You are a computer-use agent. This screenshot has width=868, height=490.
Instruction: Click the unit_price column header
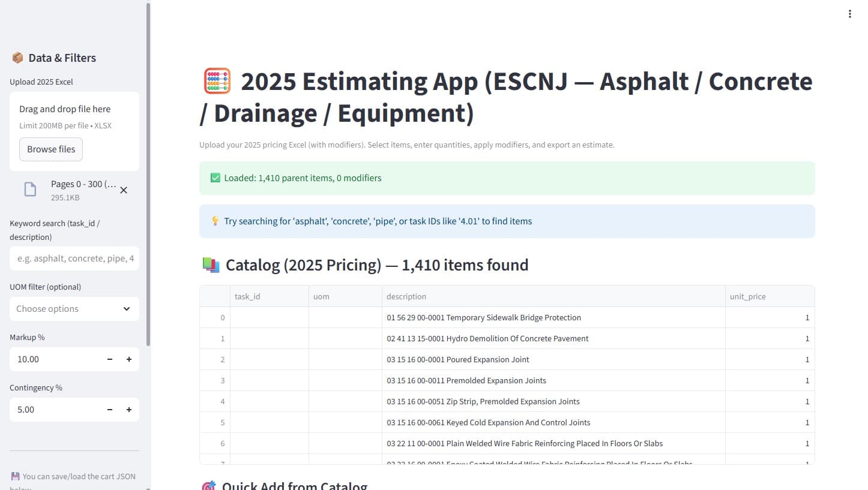click(x=747, y=296)
